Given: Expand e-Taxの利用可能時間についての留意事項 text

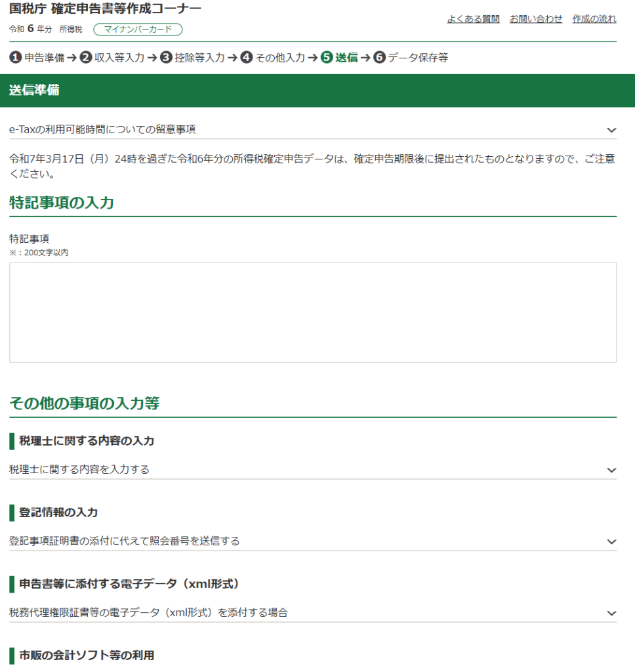Looking at the screenshot, I should point(102,129).
